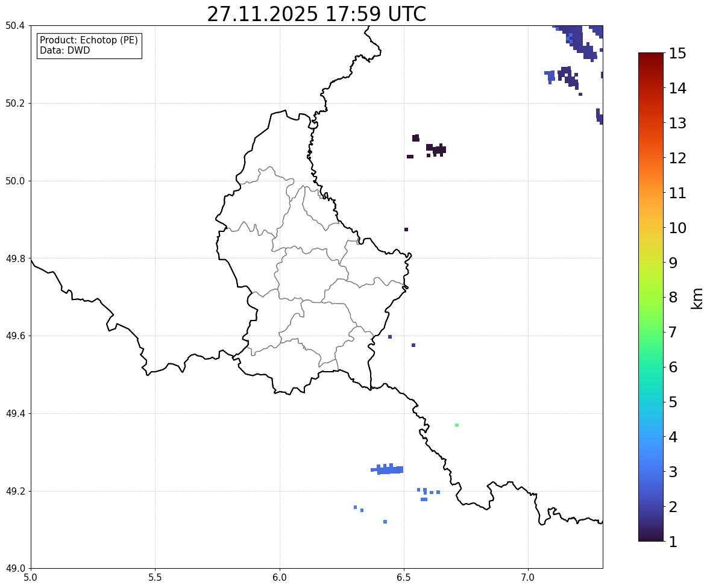
Task: Click the latitude tick label '50.2'
Action: point(15,103)
